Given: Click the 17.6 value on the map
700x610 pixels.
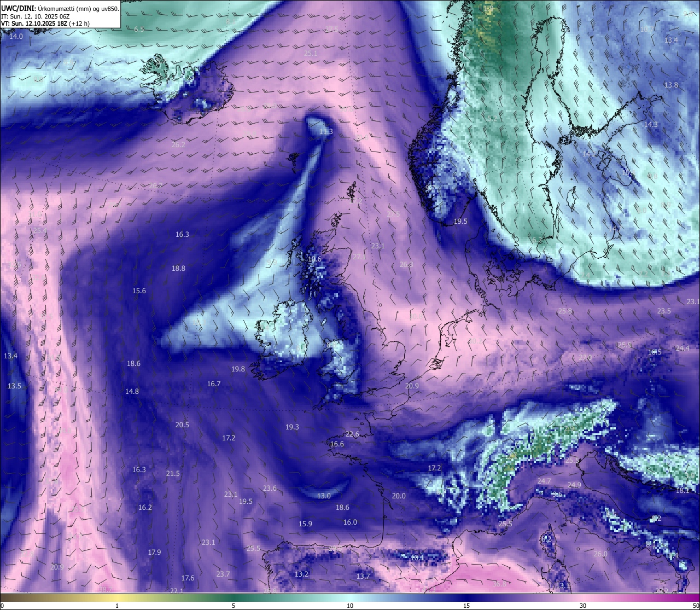Looking at the screenshot, I should coord(188,578).
